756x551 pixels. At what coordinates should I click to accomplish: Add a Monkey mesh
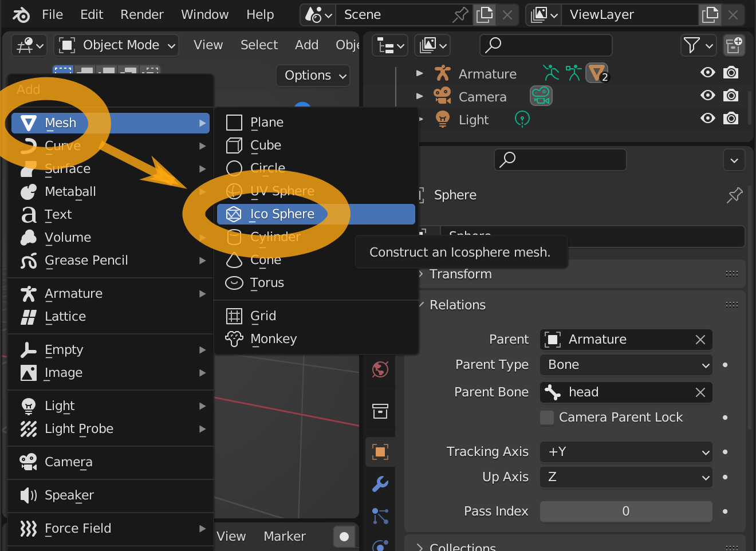coord(316,339)
